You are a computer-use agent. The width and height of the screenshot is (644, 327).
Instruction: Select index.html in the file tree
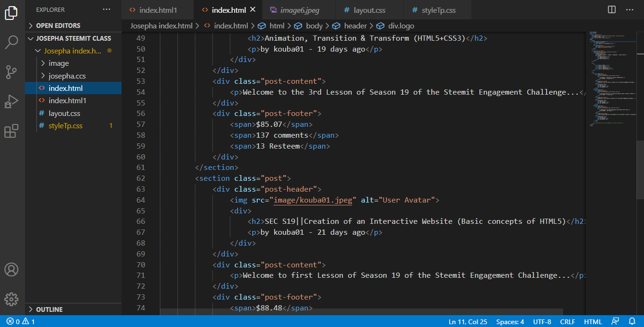(73, 88)
